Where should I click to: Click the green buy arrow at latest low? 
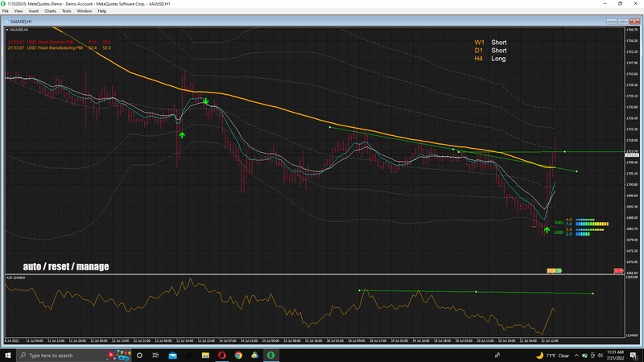tap(547, 230)
